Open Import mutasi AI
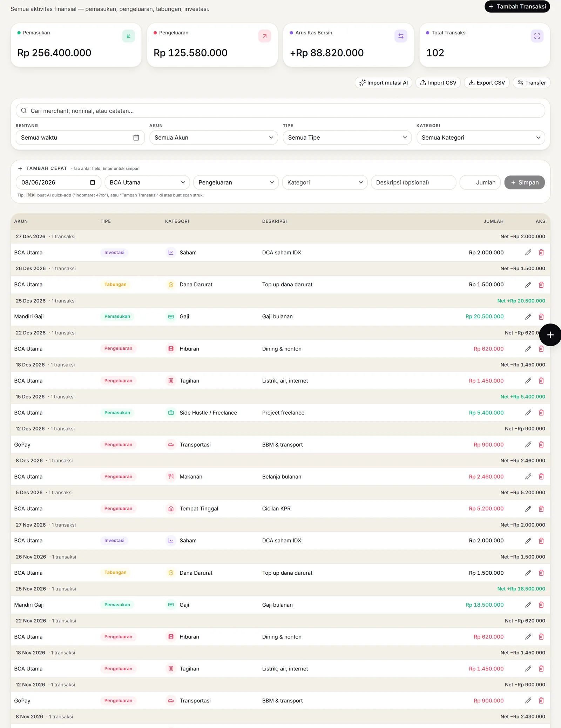Image resolution: width=561 pixels, height=728 pixels. point(384,83)
